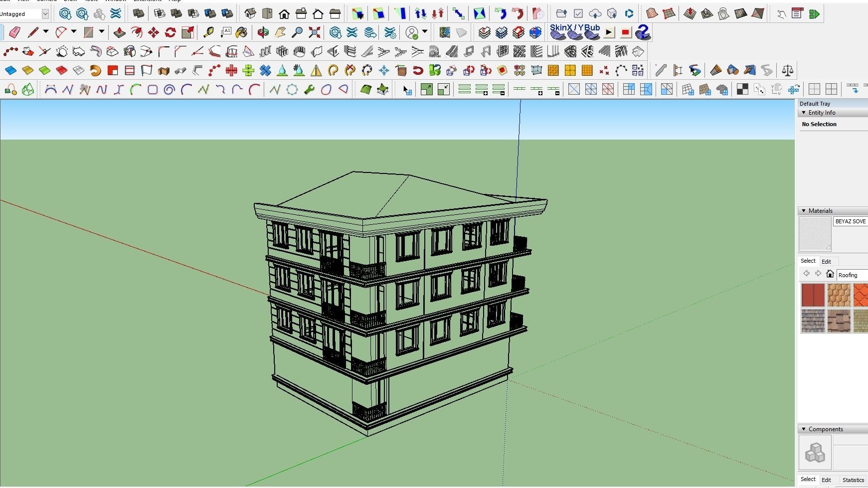
Task: Switch to Iso standard view
Action: point(250,14)
